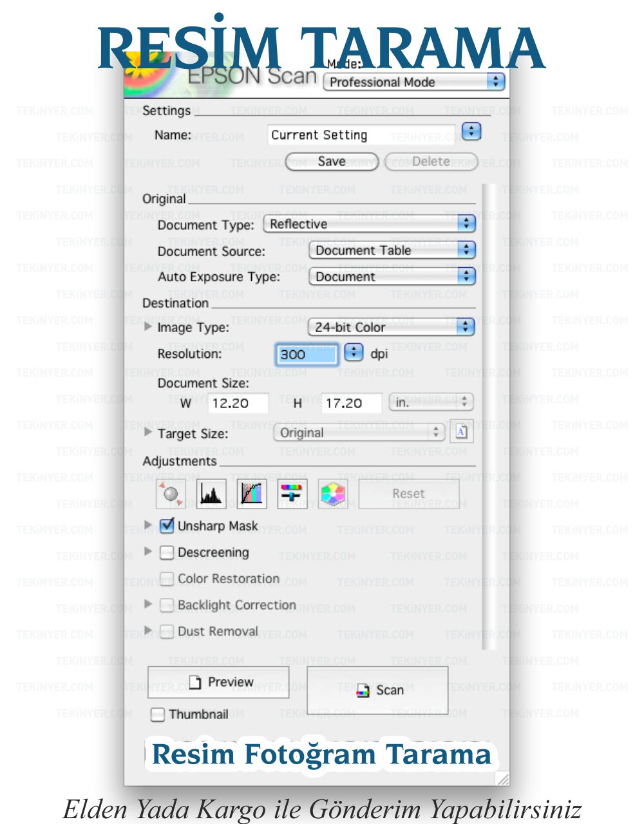Click the "Settings" section heading
644x824 pixels.
tap(167, 111)
